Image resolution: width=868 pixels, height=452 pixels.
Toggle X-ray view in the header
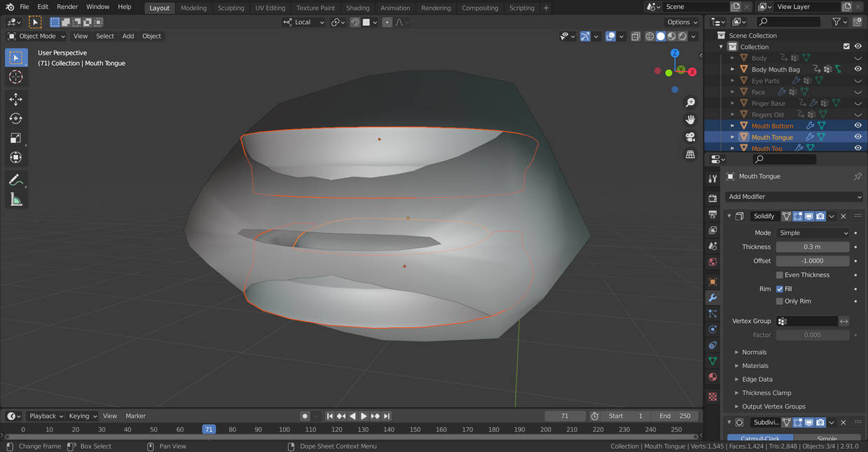635,36
